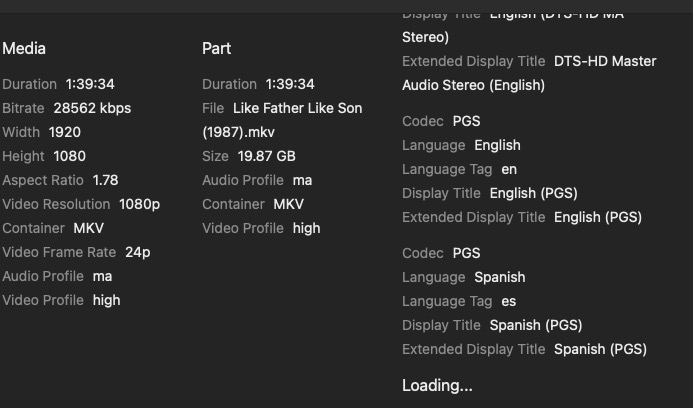
Task: Select Display Title value 'Spanish (PGS)'
Action: point(536,325)
